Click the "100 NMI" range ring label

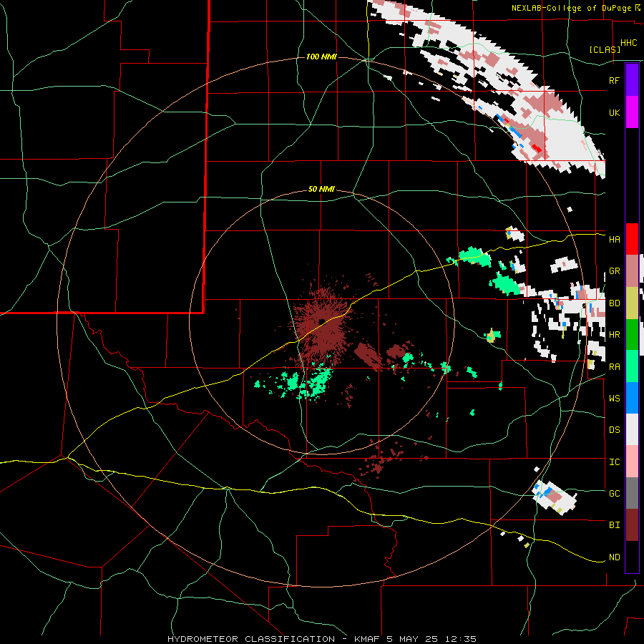coord(321,57)
